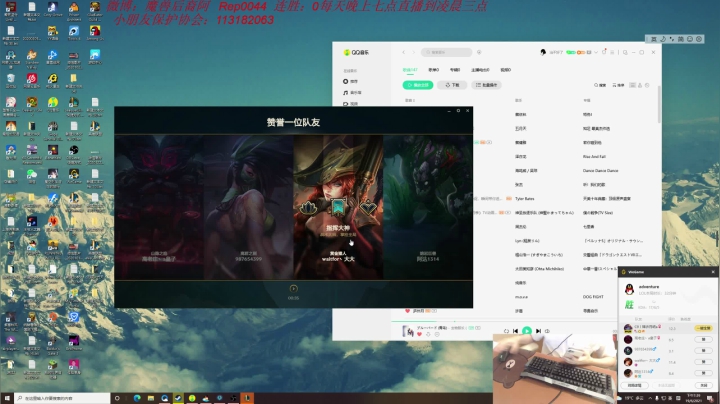Viewport: 720px width, 404px height.
Task: Like the second player in WeGame list
Action: 703,339
